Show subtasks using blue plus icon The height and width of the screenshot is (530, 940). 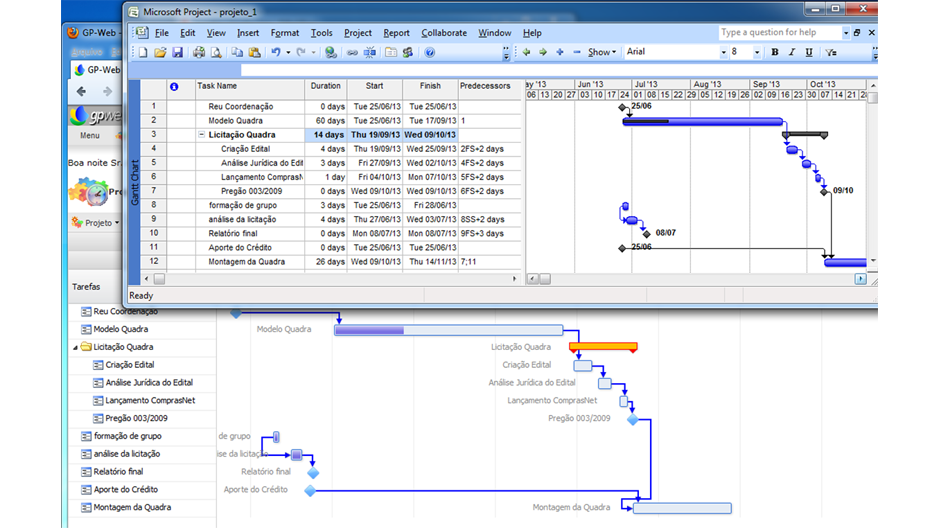coord(560,52)
